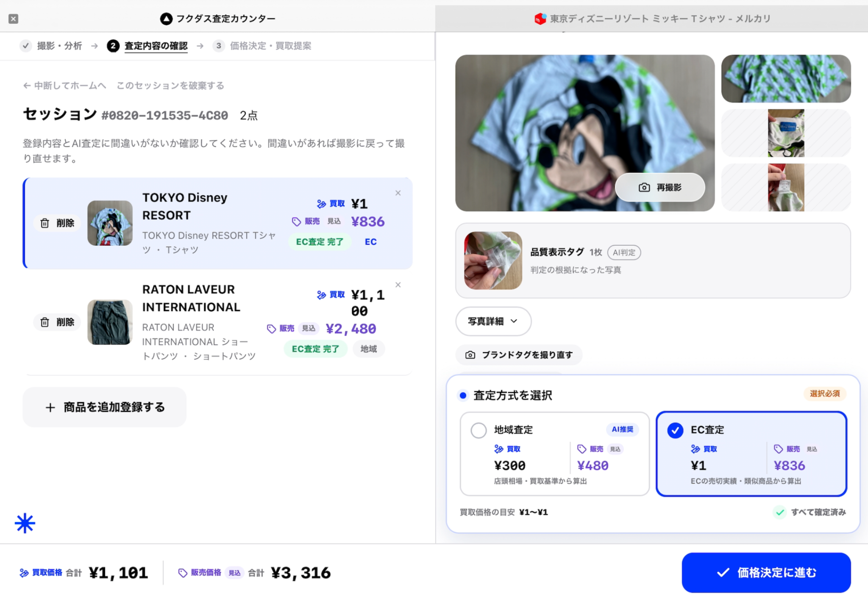868x599 pixels.
Task: Select the brand tag photo thumbnail
Action: pyautogui.click(x=786, y=133)
